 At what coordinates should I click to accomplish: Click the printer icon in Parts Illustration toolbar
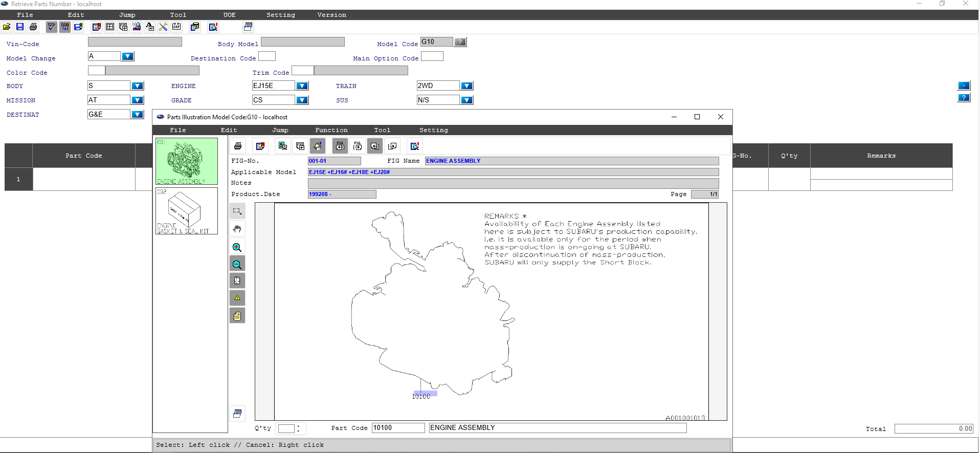point(238,146)
